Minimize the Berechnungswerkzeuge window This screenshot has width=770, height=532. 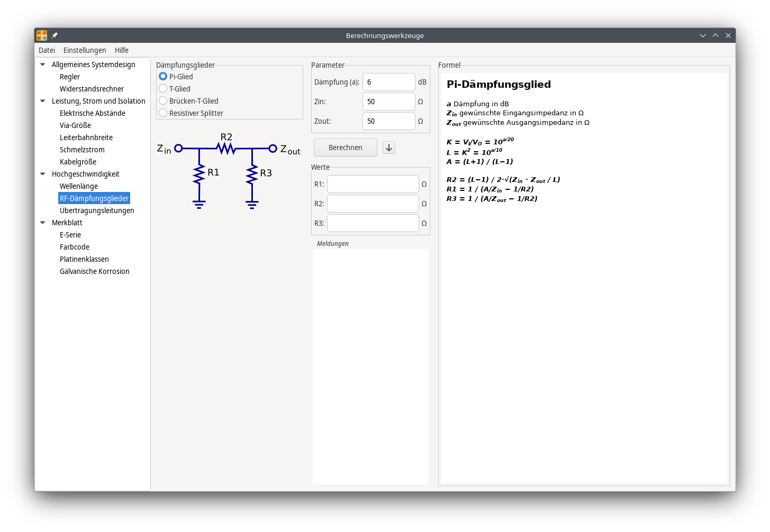click(x=703, y=35)
